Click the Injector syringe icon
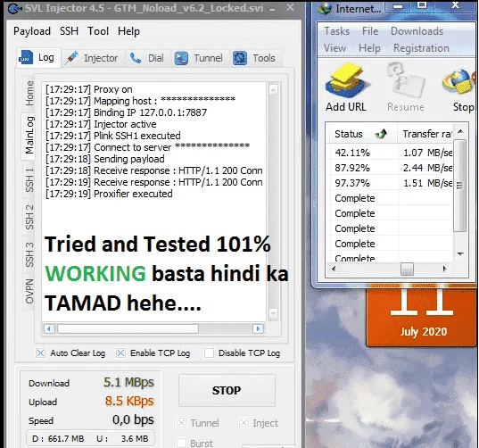 point(71,58)
